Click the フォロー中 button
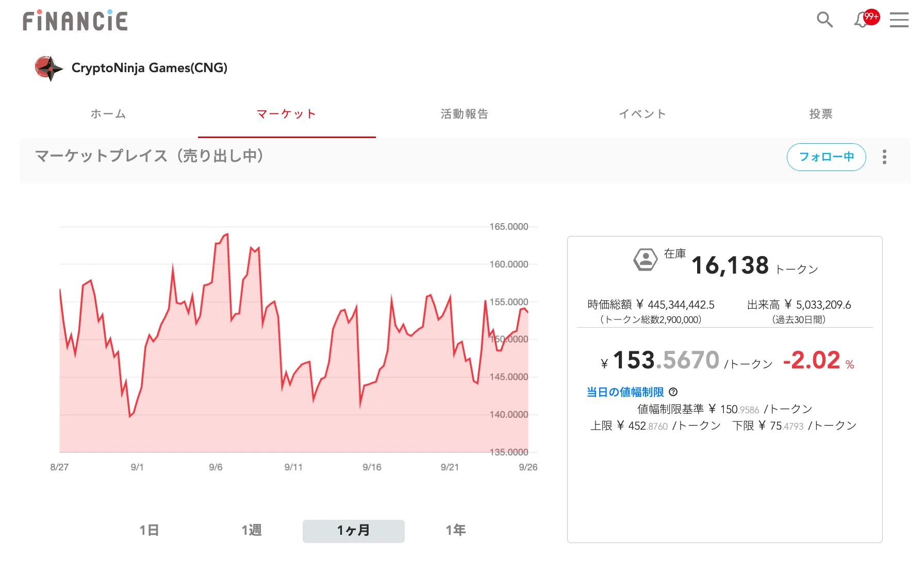The image size is (924, 576). point(826,157)
